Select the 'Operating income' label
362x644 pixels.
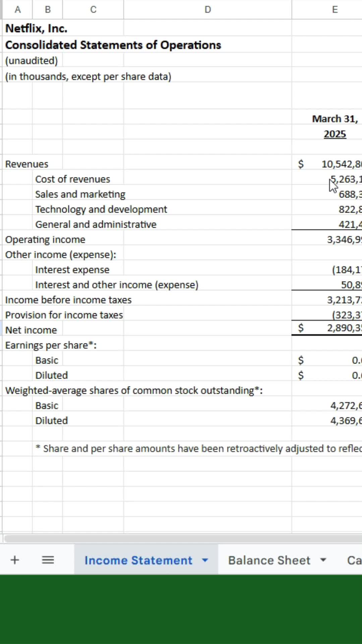pos(45,239)
